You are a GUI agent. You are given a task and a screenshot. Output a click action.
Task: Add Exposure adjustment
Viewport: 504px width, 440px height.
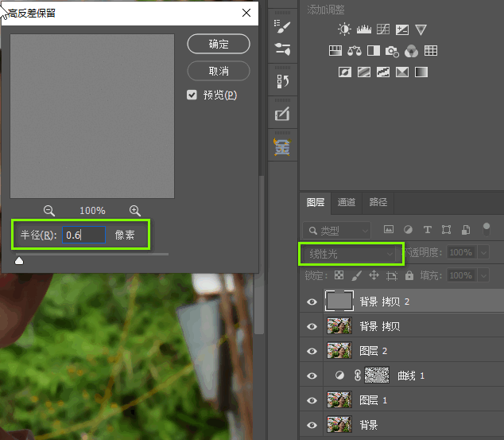click(x=402, y=29)
